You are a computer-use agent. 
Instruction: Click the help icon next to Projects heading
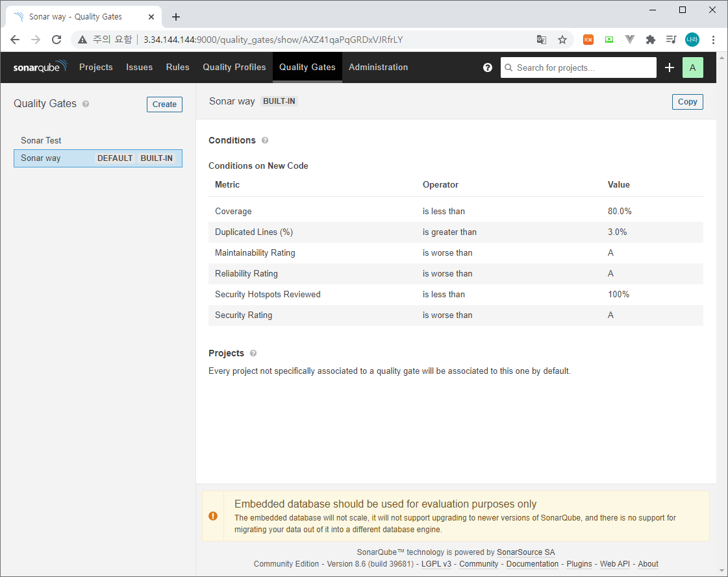click(x=253, y=353)
